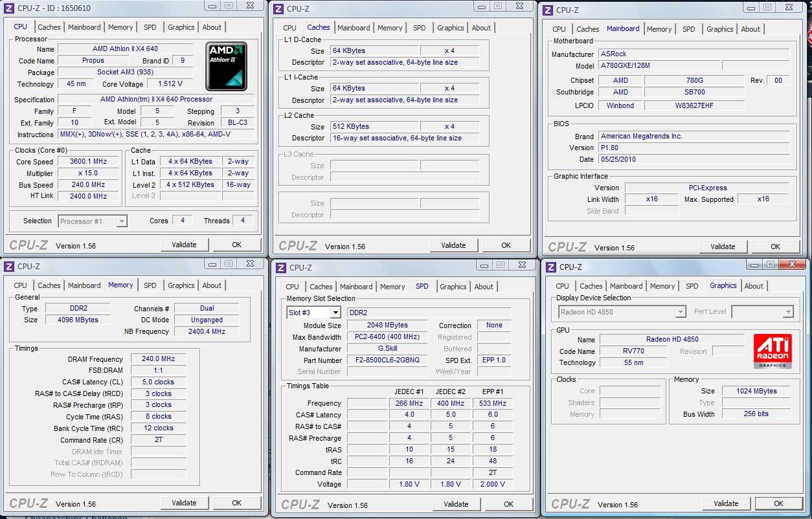
Task: Click Validate in the Graphics window
Action: [726, 503]
